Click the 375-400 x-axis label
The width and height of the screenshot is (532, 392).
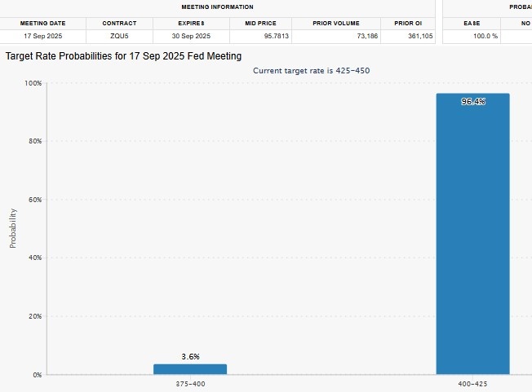click(190, 384)
